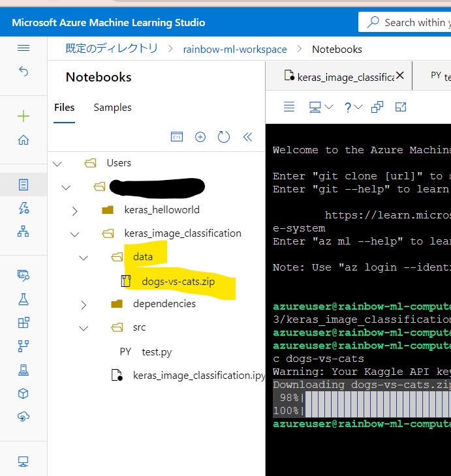Select keras_image_classification folder
451x476 pixels.
point(183,233)
